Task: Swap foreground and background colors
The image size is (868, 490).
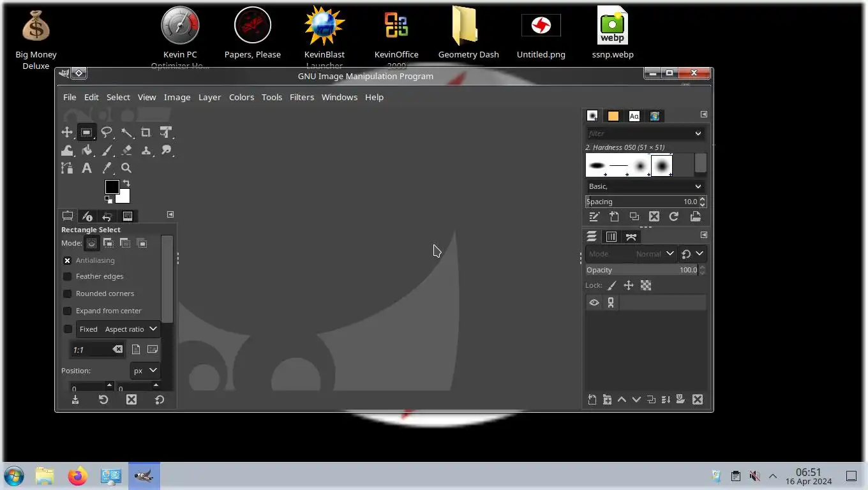Action: click(x=126, y=183)
